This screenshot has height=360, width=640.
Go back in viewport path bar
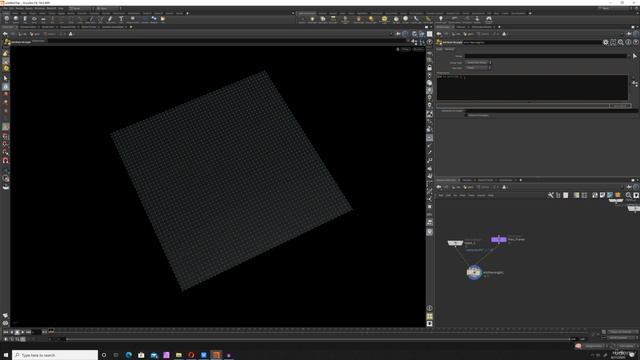5,34
